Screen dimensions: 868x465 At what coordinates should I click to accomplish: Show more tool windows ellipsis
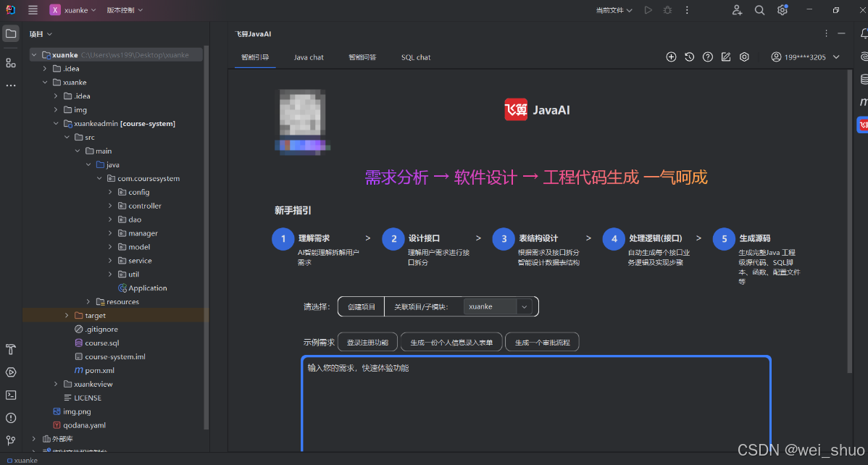(11, 85)
